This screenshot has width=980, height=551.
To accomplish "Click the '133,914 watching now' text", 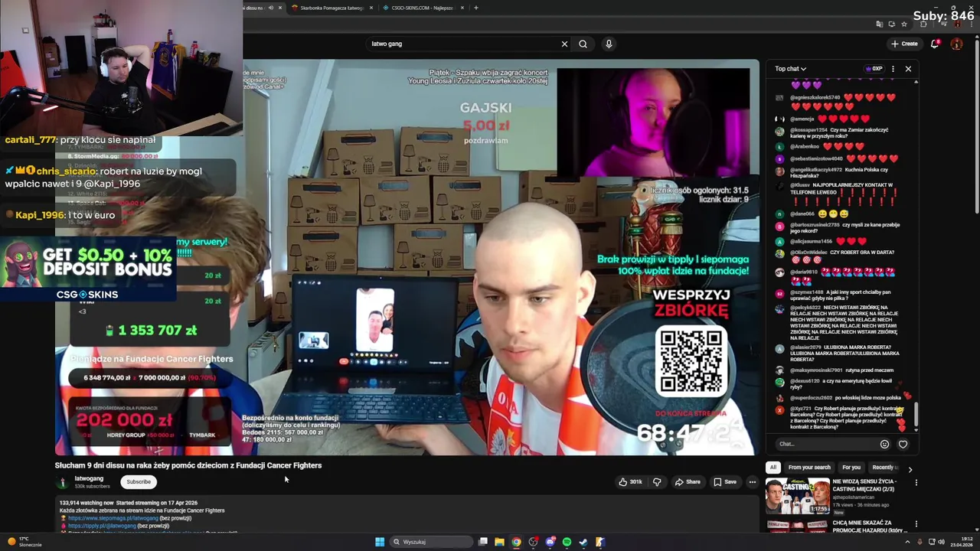I will [x=87, y=502].
